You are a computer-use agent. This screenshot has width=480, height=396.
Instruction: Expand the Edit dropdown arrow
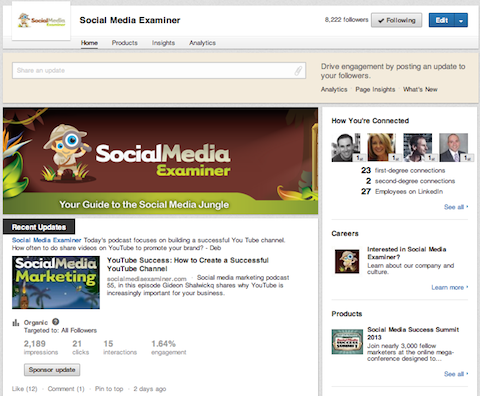pyautogui.click(x=461, y=20)
